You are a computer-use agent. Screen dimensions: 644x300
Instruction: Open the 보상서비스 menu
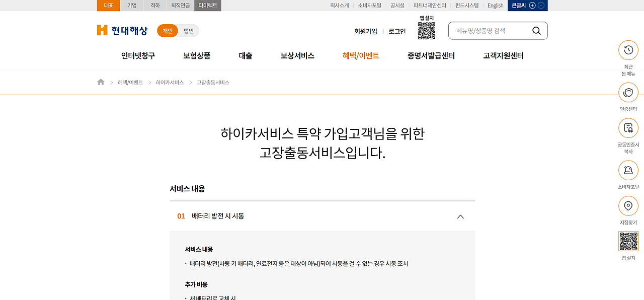pyautogui.click(x=297, y=56)
